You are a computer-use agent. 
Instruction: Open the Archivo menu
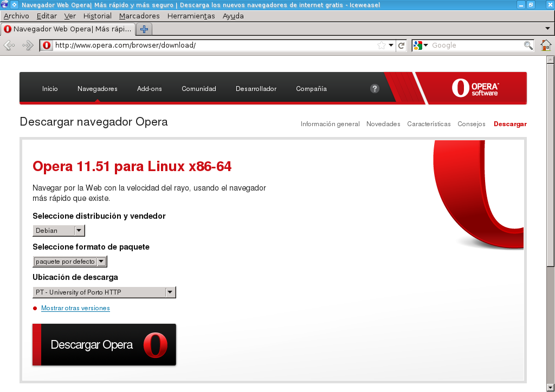16,16
